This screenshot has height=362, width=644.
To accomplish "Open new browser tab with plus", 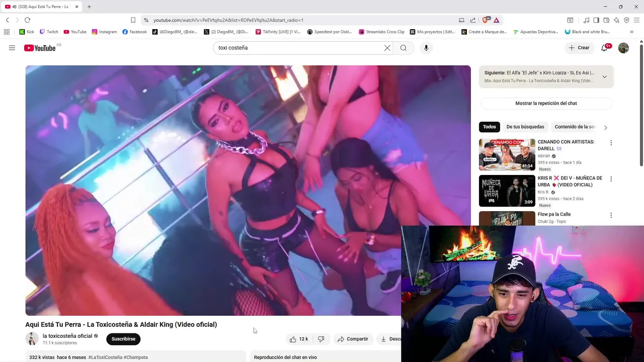I will click(89, 7).
